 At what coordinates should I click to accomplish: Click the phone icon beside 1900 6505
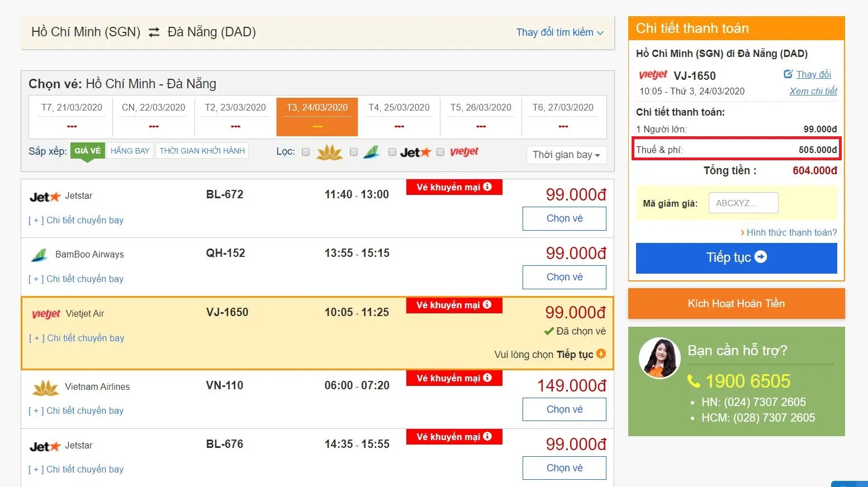(x=693, y=381)
